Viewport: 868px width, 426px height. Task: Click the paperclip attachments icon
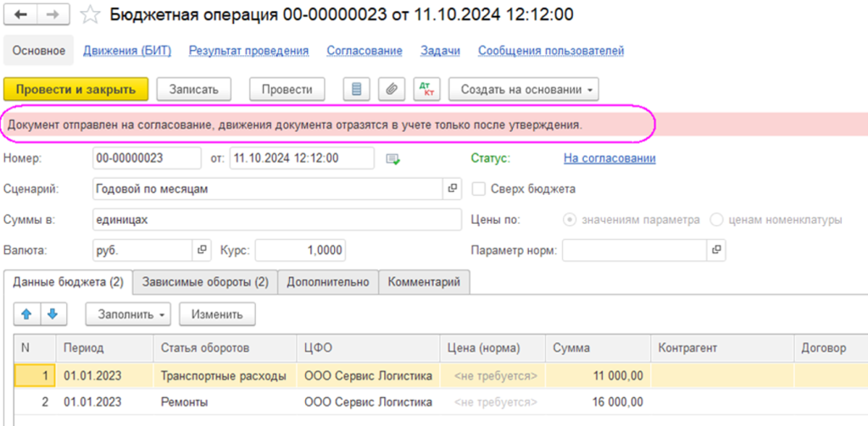[391, 89]
